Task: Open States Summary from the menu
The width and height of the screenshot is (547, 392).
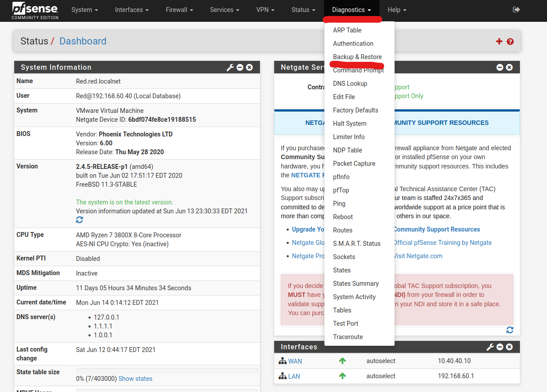Action: pos(356,284)
